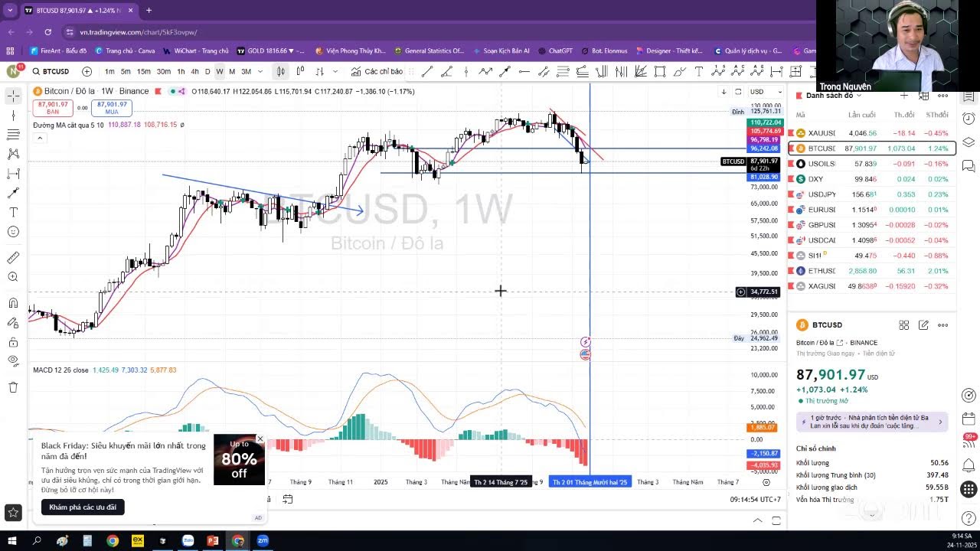Click the browser reload button
The height and width of the screenshot is (551, 980).
click(x=47, y=32)
